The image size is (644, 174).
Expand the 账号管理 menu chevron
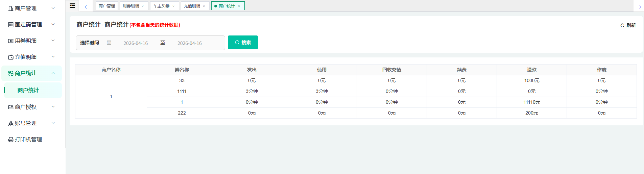53,123
